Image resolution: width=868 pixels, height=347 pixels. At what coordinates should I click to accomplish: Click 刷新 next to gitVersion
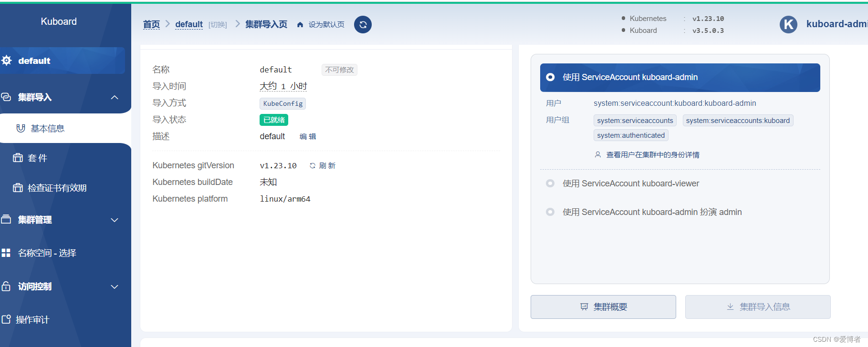click(327, 166)
